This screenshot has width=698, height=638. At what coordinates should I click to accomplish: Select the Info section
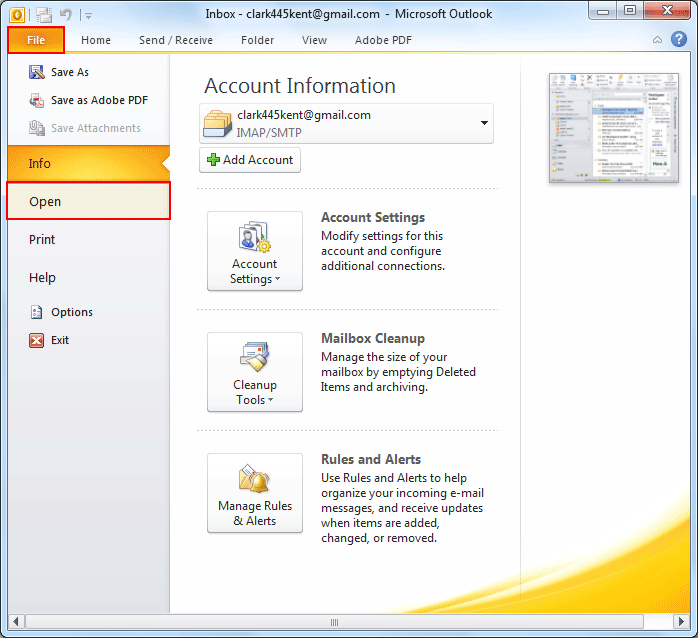coord(89,163)
